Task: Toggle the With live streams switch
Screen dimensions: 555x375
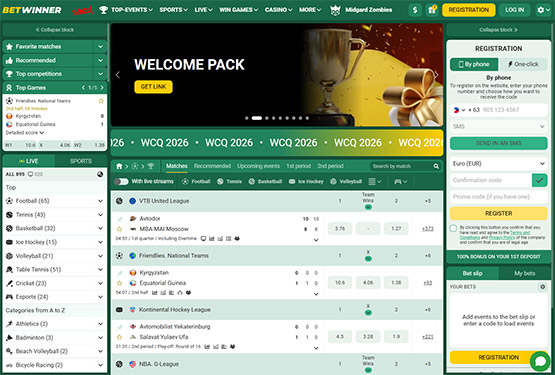Action: 121,182
